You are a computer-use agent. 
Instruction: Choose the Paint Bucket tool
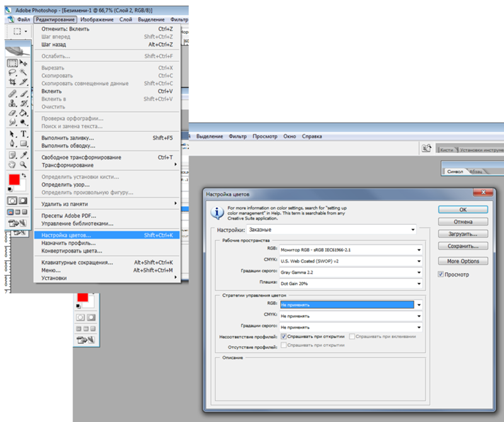coord(23,113)
